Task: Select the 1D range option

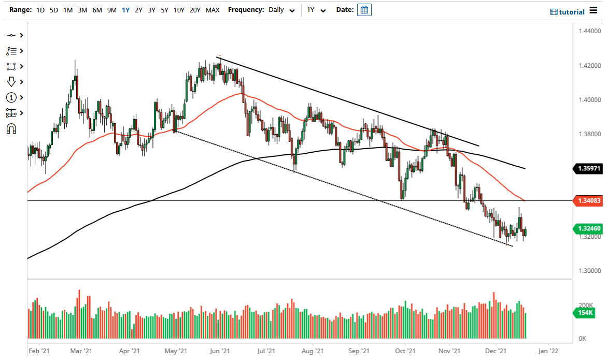Action: pos(40,10)
